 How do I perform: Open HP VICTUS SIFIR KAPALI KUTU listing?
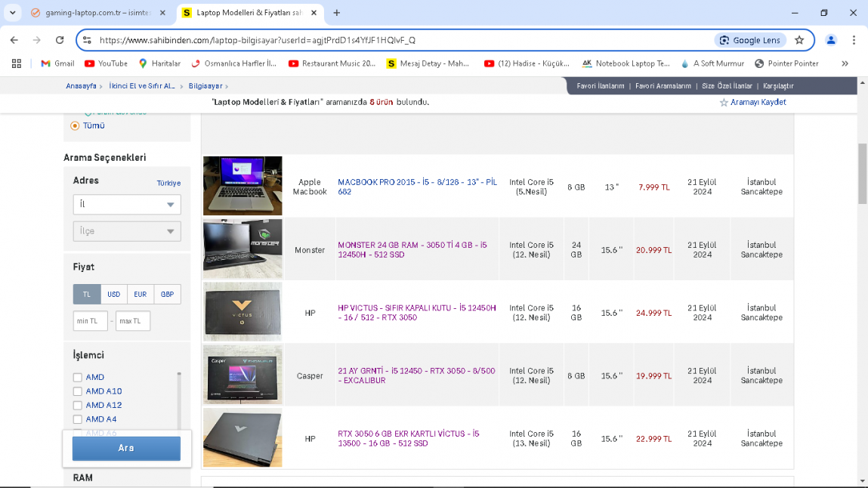coord(417,313)
